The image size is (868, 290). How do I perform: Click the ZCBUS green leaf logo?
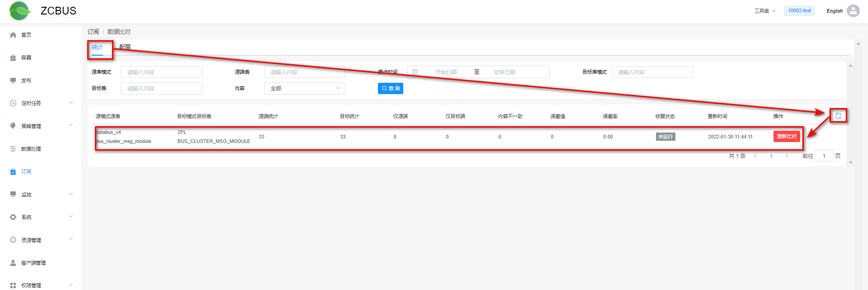click(20, 11)
